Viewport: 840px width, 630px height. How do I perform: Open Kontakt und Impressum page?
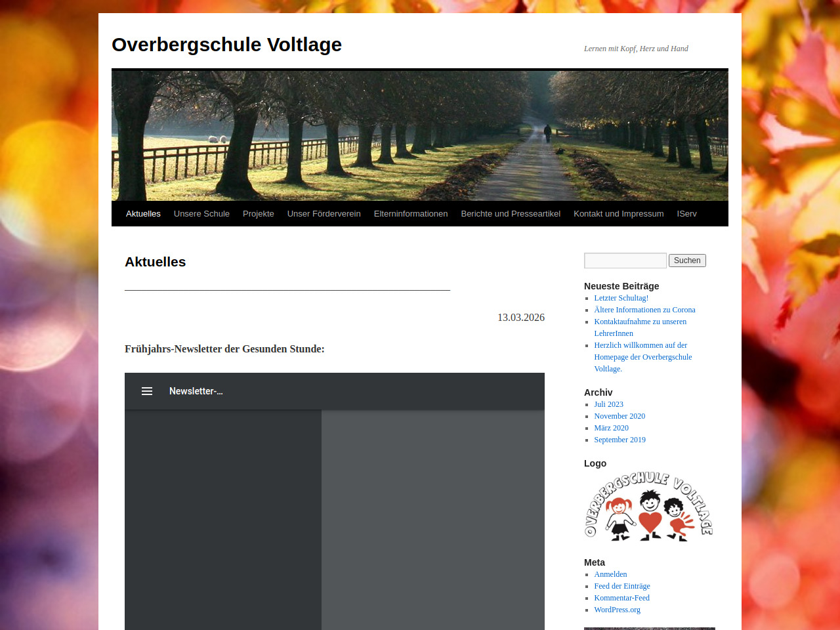[x=618, y=214]
